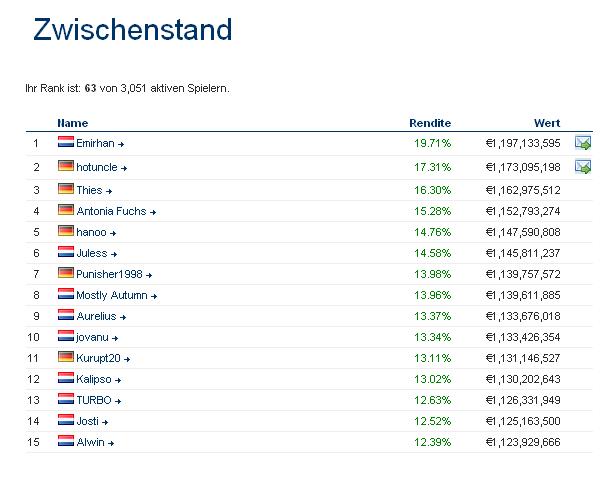Select player Kurupt20
Screen dimensions: 602x489
[99, 358]
